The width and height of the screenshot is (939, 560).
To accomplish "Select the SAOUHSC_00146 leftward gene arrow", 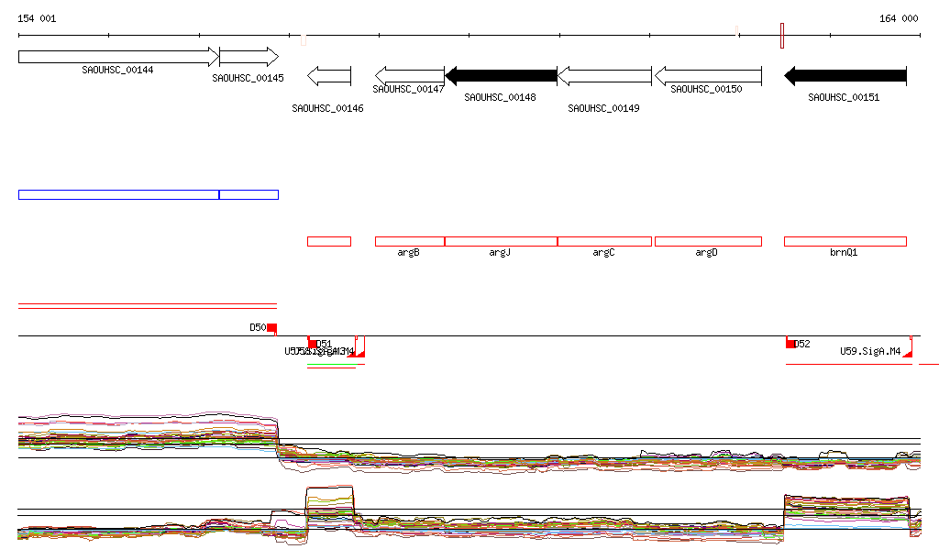I will (329, 76).
